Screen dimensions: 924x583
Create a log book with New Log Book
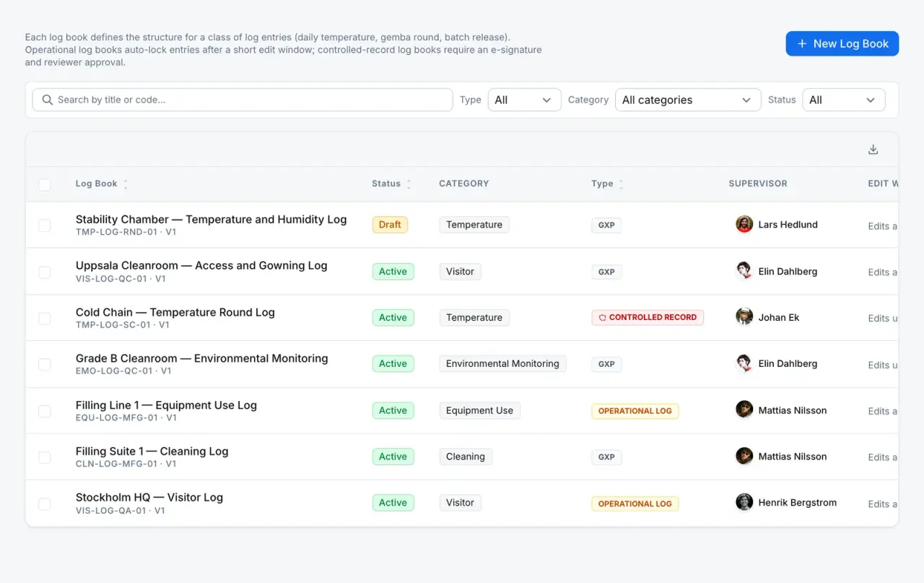(x=842, y=43)
